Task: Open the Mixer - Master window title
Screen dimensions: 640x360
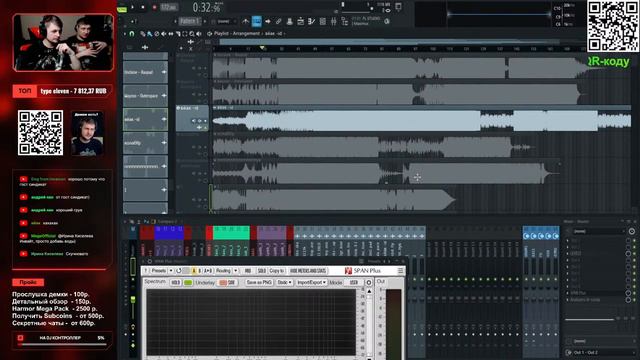Action: coord(576,222)
